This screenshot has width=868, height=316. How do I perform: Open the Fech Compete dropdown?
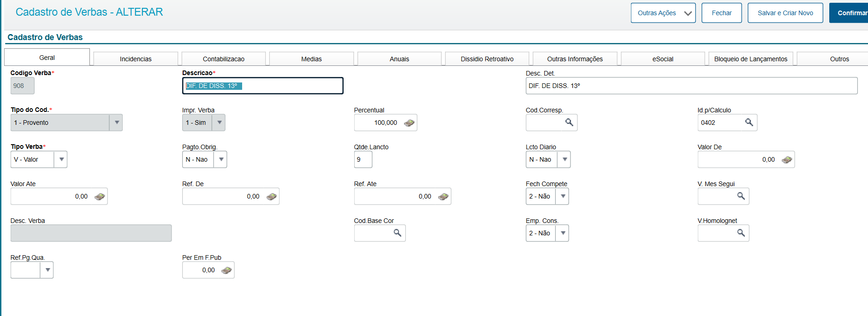click(x=563, y=196)
